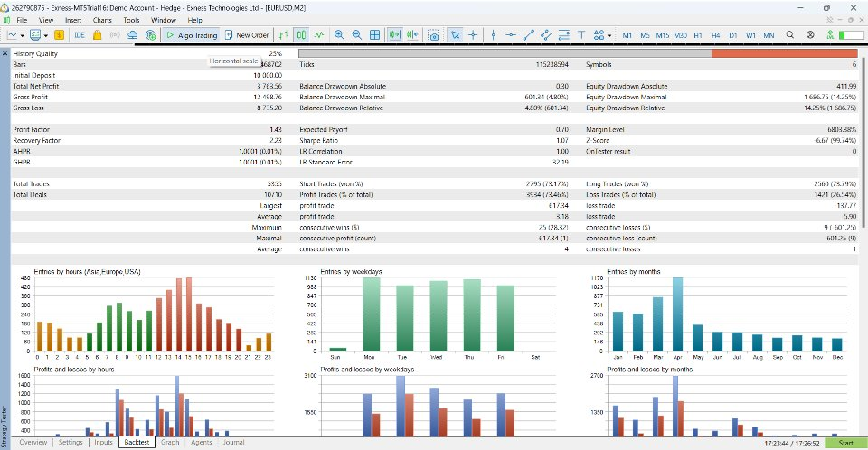868x450 pixels.
Task: Select the Fibonacci retracement tool
Action: coord(564,35)
